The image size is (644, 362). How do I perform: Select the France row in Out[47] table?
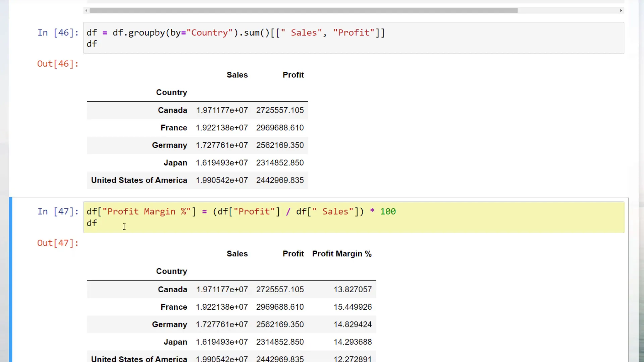pyautogui.click(x=173, y=307)
